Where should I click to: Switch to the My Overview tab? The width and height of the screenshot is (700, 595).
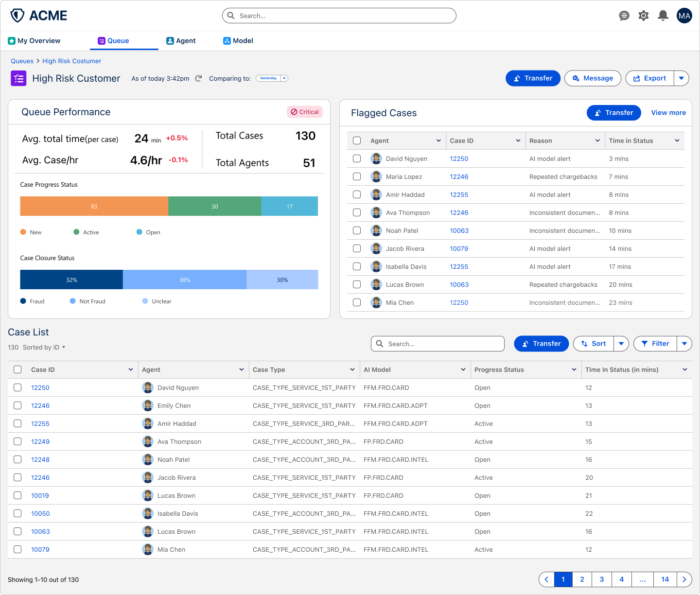[x=35, y=41]
